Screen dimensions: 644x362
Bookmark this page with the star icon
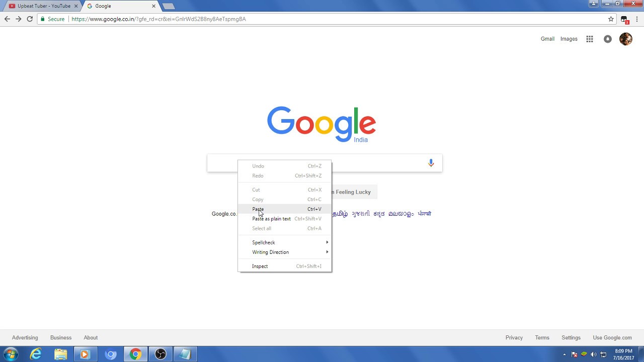pos(611,19)
